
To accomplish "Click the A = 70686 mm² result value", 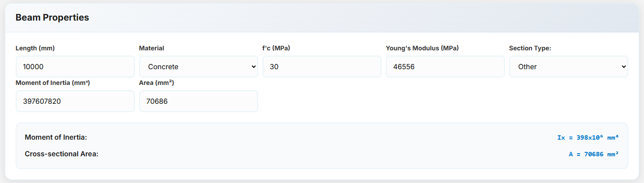I will pyautogui.click(x=593, y=154).
